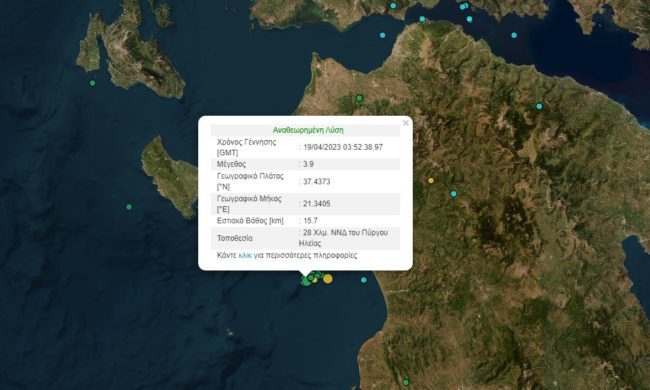Select green marker at the southern map edge
650x390 pixels.
pos(406,382)
